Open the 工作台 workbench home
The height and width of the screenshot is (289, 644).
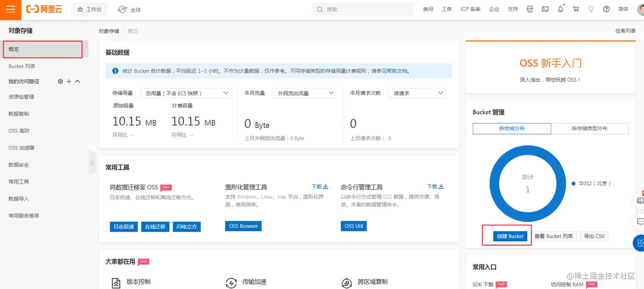click(89, 9)
